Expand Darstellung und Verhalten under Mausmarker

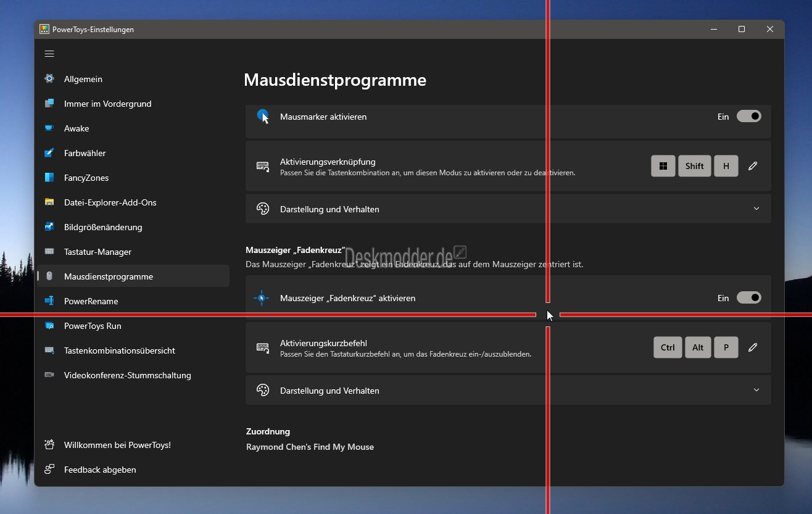pos(508,209)
